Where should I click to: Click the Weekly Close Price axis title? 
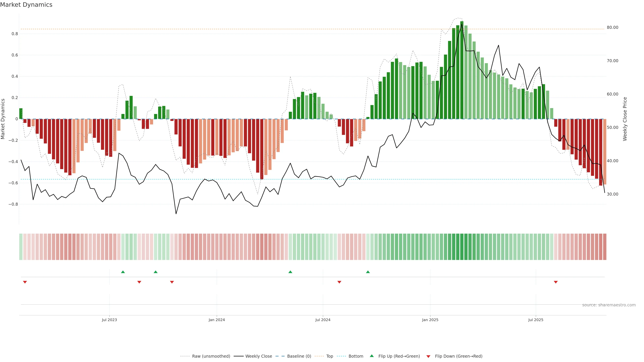[x=625, y=119]
